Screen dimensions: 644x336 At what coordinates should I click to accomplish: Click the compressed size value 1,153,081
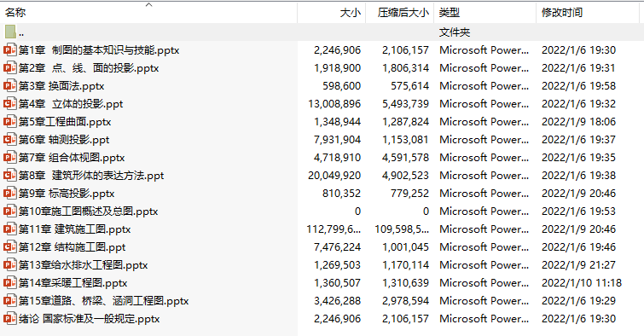[406, 140]
